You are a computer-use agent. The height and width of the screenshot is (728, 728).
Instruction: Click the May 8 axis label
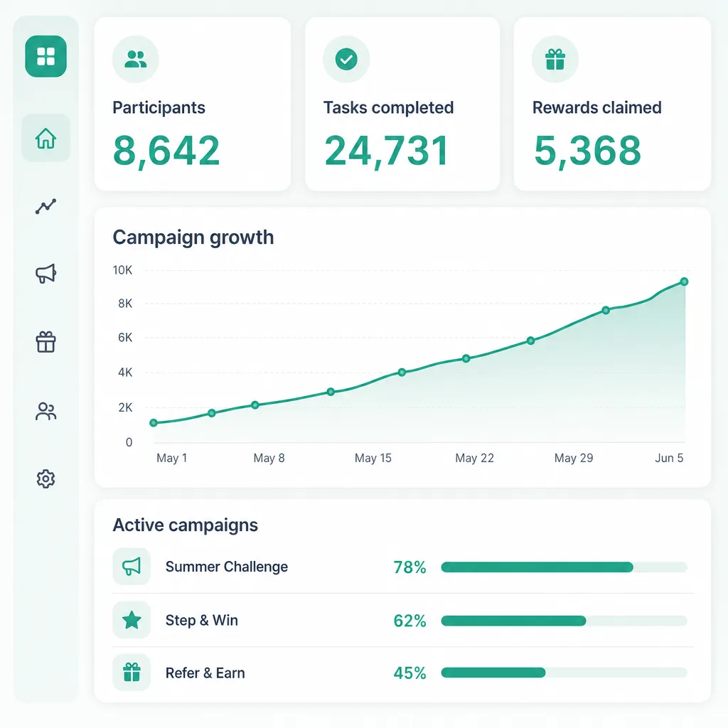(269, 458)
